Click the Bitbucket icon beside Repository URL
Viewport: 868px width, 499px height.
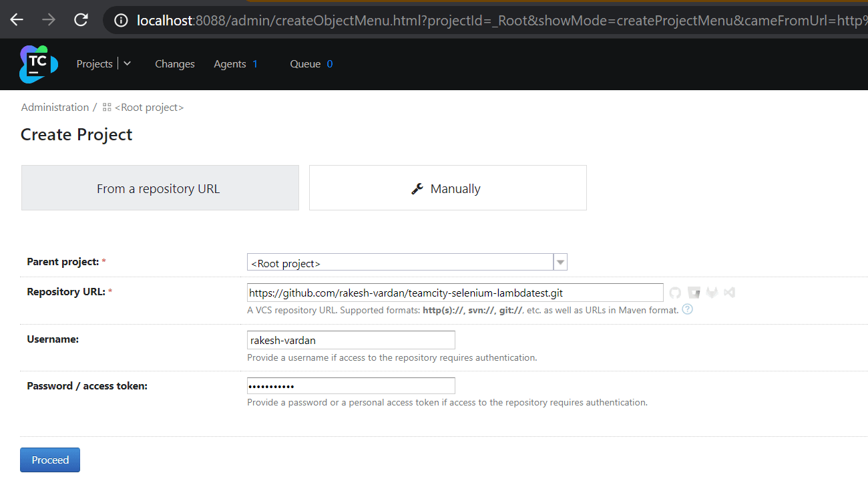(694, 293)
